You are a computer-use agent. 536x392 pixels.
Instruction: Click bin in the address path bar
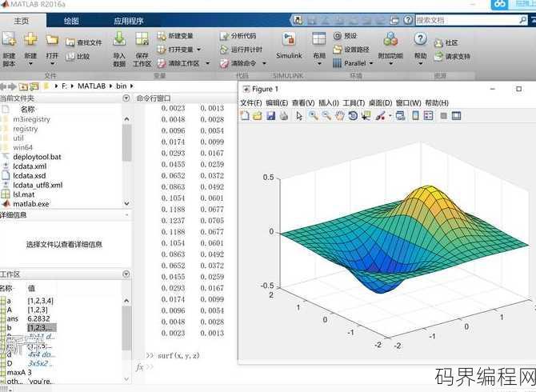pyautogui.click(x=121, y=86)
